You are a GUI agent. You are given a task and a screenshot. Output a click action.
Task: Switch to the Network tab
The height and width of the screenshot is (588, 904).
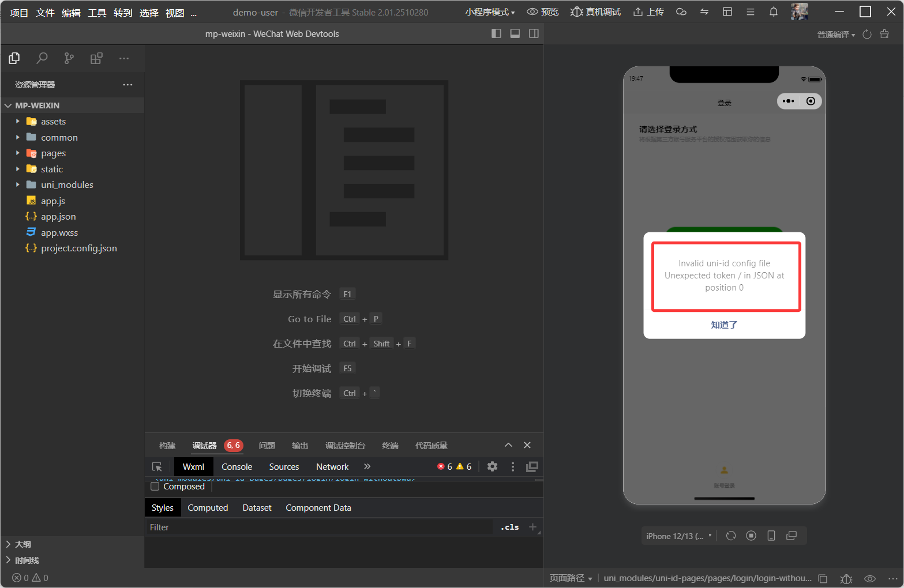tap(332, 467)
